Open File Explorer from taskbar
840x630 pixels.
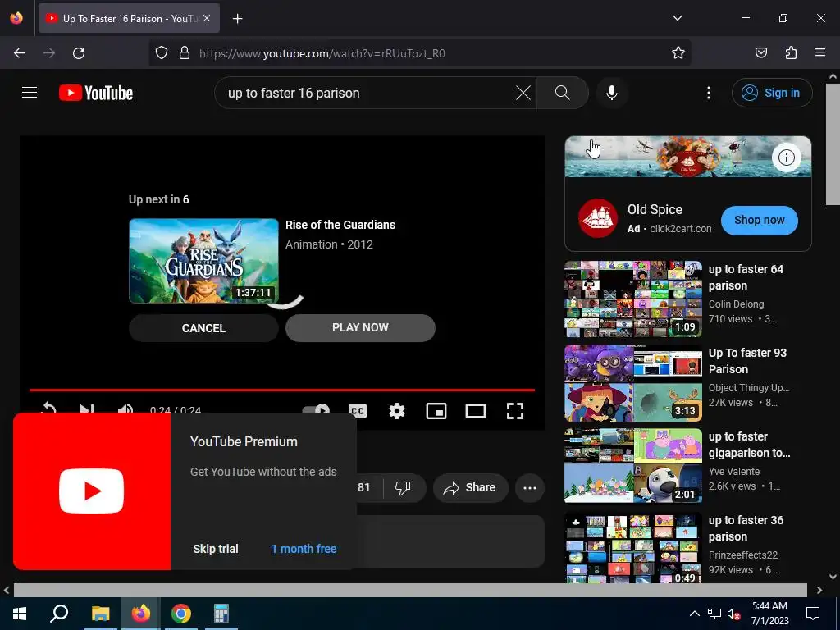click(100, 614)
